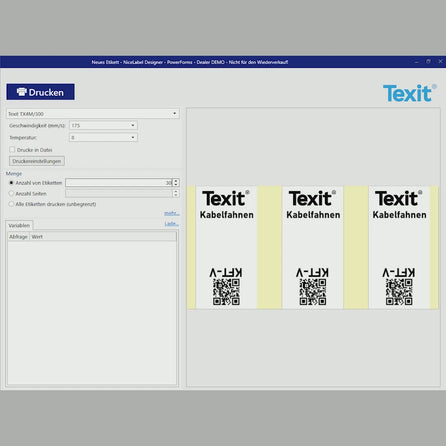Open Druckereinstellungen printer settings
The height and width of the screenshot is (446, 446).
click(37, 161)
